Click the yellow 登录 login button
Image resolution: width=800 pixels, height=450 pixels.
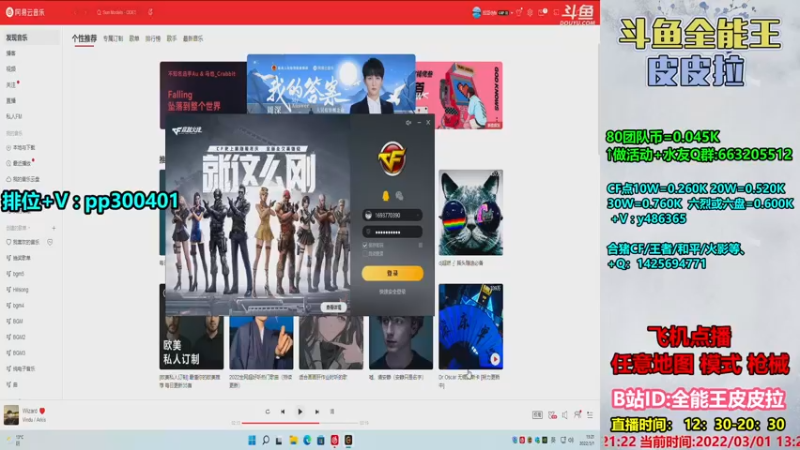click(x=392, y=273)
